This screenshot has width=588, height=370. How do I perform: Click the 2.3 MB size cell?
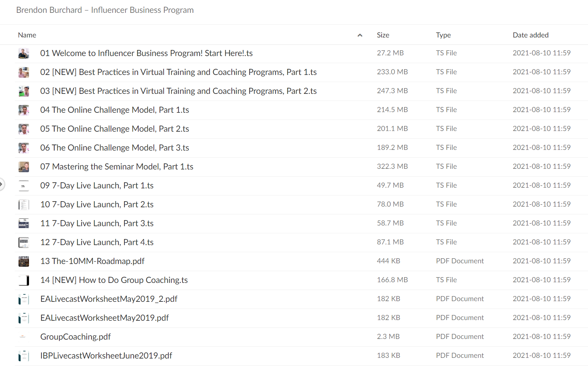(x=388, y=337)
